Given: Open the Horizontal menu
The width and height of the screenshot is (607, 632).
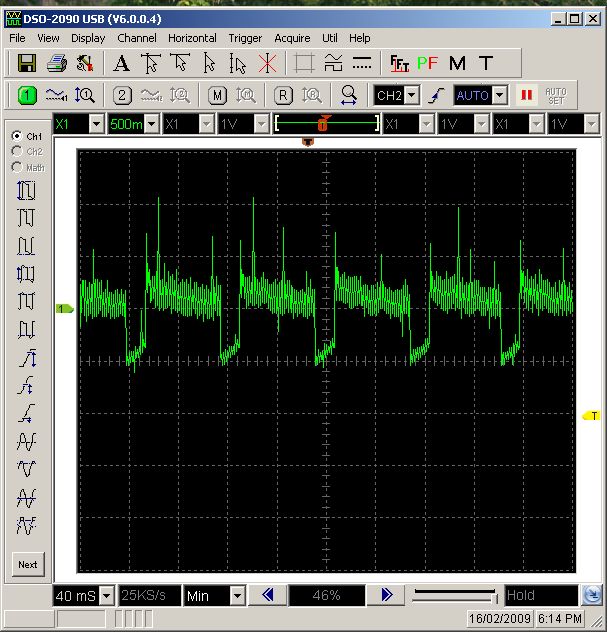Looking at the screenshot, I should click(192, 38).
